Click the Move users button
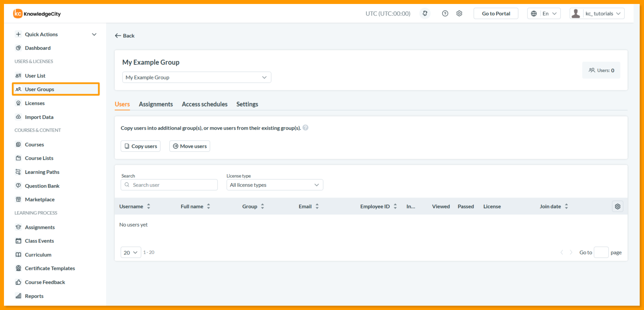Viewport: 644px width, 310px height. [189, 146]
